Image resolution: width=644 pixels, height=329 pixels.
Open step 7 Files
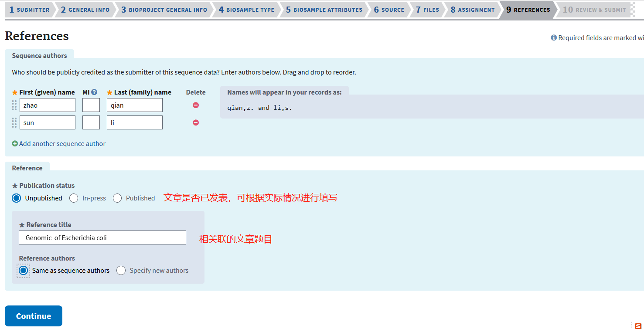click(427, 10)
